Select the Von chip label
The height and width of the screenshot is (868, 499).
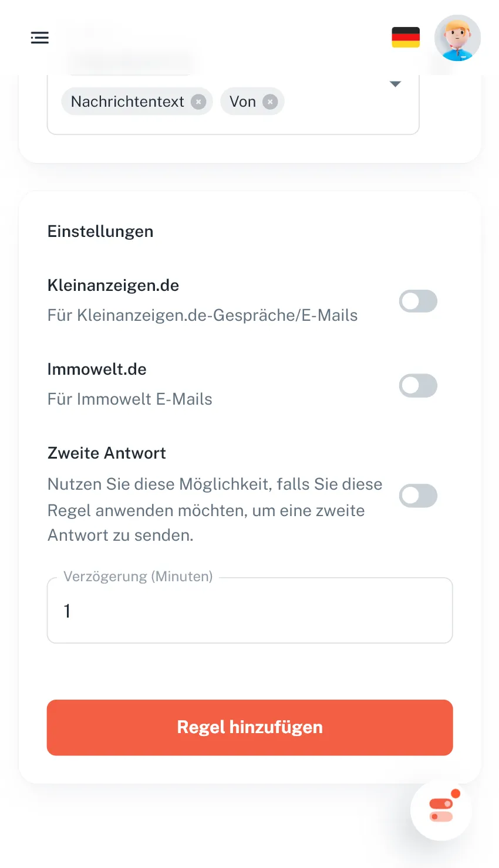click(x=242, y=102)
